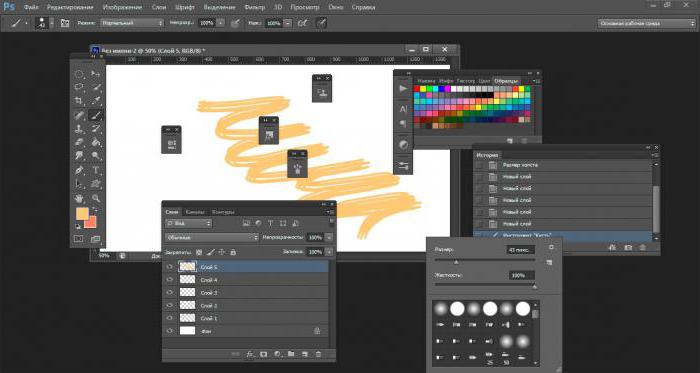Select the Lasso tool

pos(79,87)
